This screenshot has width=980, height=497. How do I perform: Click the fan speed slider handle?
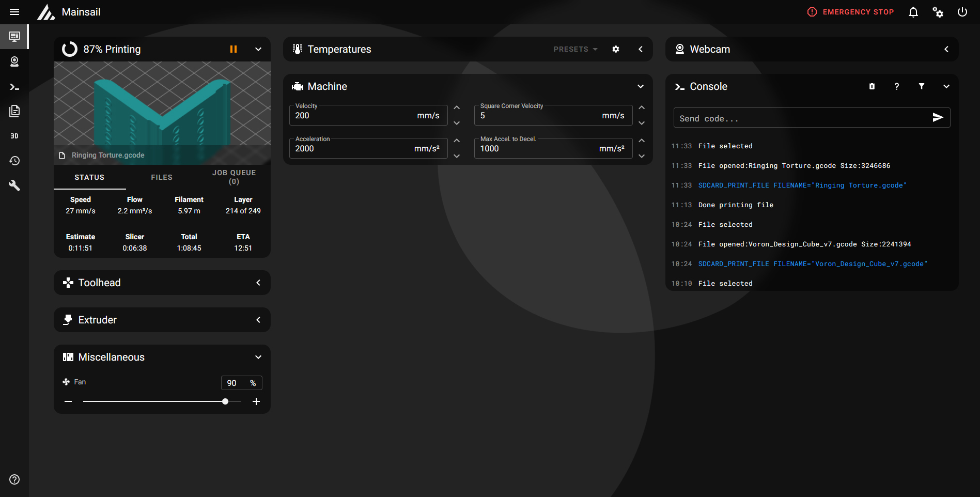click(x=225, y=401)
